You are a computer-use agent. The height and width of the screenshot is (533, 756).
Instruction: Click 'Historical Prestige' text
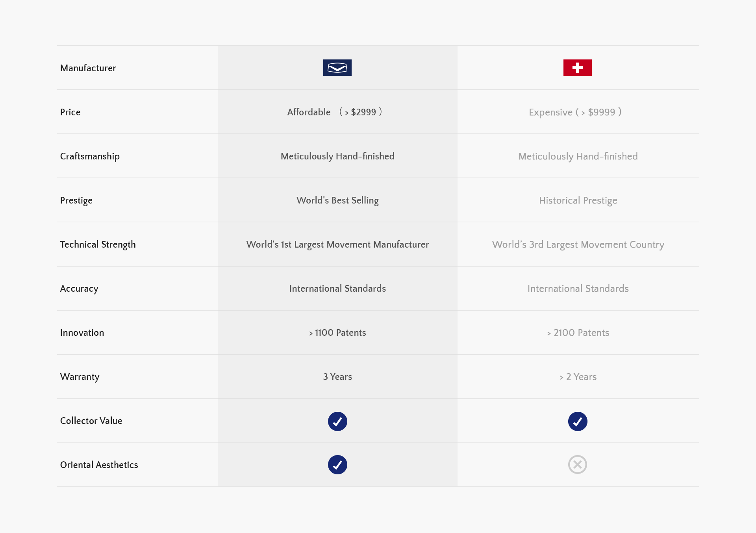click(x=578, y=200)
